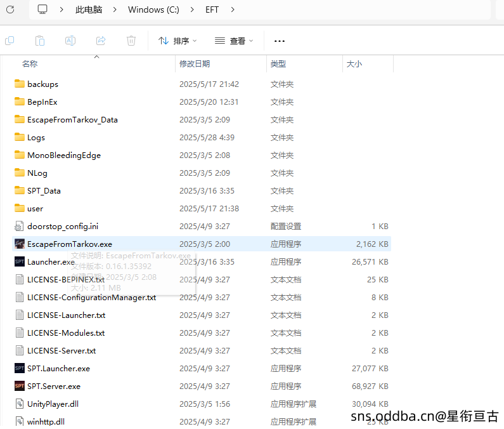Sort by 修改日期 column header
504x429 pixels.
point(195,63)
